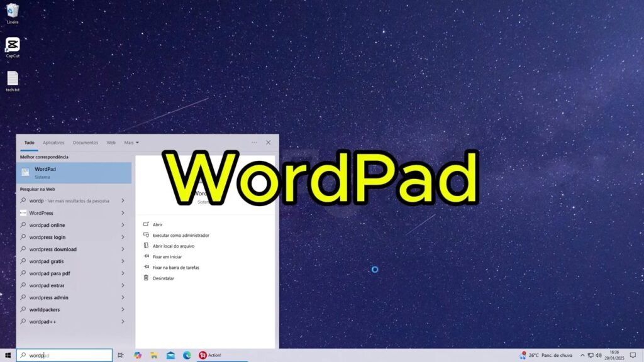Expand the arrow beside 'wordp' result
644x362 pixels.
tap(123, 200)
